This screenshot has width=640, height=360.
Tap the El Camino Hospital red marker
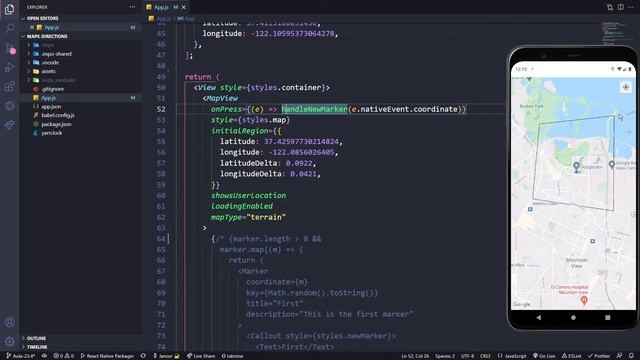tap(584, 301)
